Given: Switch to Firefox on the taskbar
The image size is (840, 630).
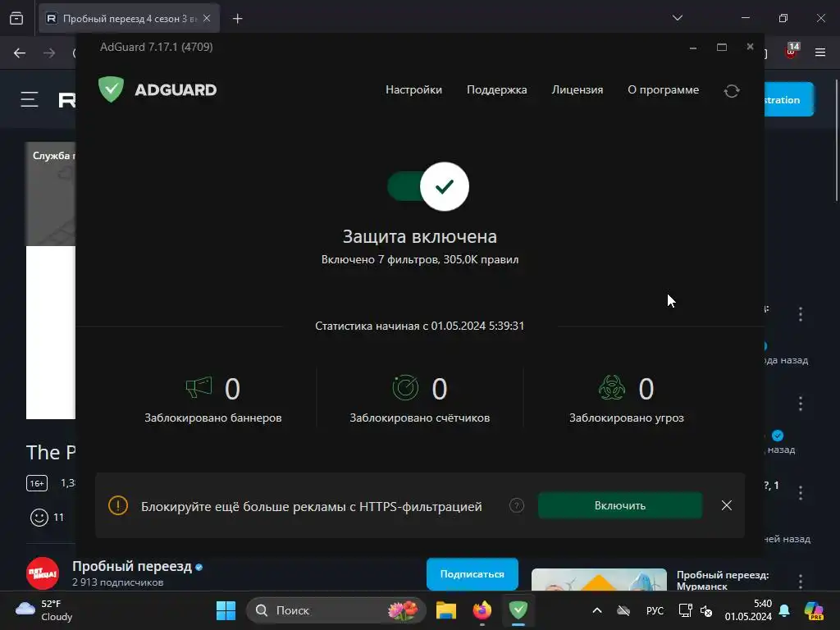Looking at the screenshot, I should [x=482, y=610].
